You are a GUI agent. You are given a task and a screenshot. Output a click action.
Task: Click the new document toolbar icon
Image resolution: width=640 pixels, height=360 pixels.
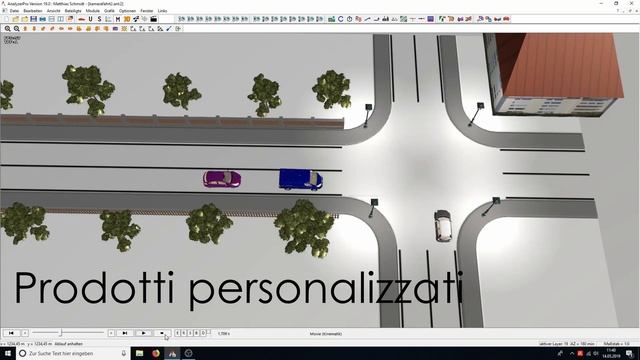tap(6, 19)
